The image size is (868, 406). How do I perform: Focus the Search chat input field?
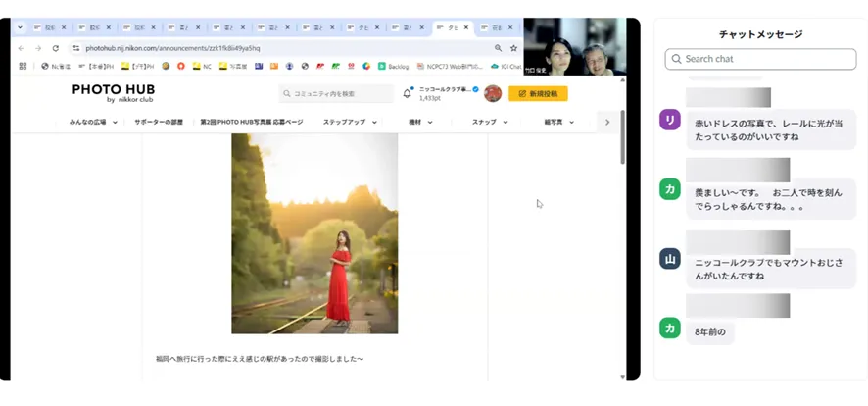pos(760,59)
